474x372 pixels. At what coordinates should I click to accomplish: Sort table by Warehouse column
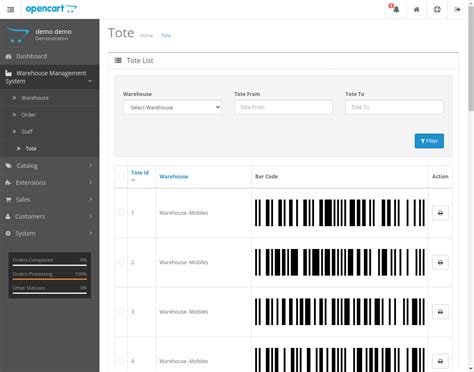174,176
